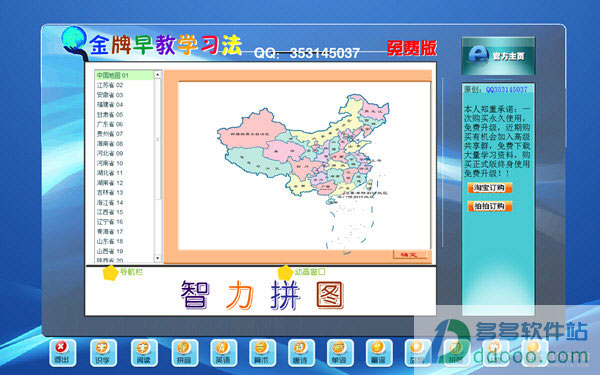
Task: Select 山东省 18 in the list
Action: point(124,241)
